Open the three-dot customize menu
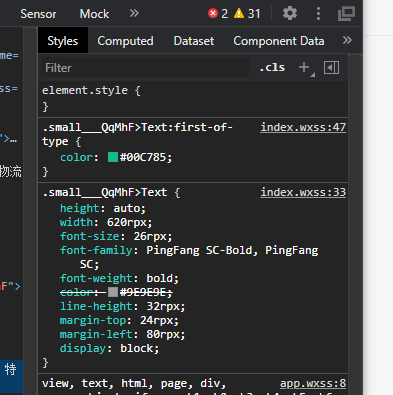 [318, 14]
